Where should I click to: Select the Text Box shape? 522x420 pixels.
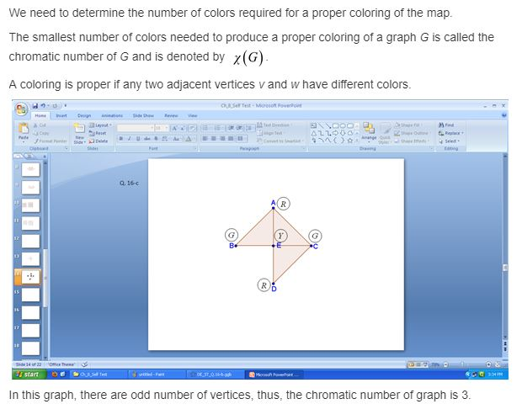(x=313, y=125)
